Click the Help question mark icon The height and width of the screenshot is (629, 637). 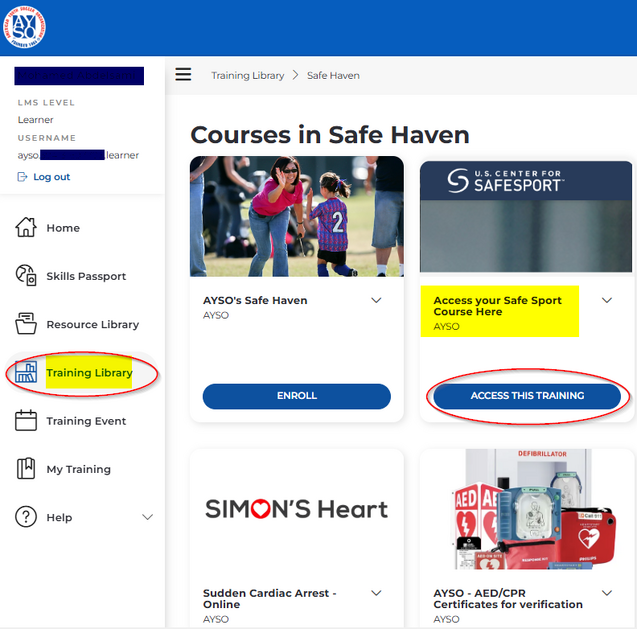26,517
